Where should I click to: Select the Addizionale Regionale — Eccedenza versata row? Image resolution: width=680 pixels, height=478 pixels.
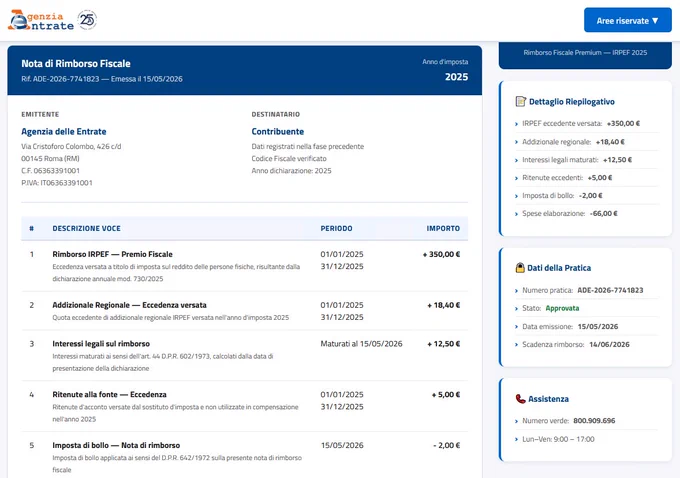pyautogui.click(x=245, y=311)
